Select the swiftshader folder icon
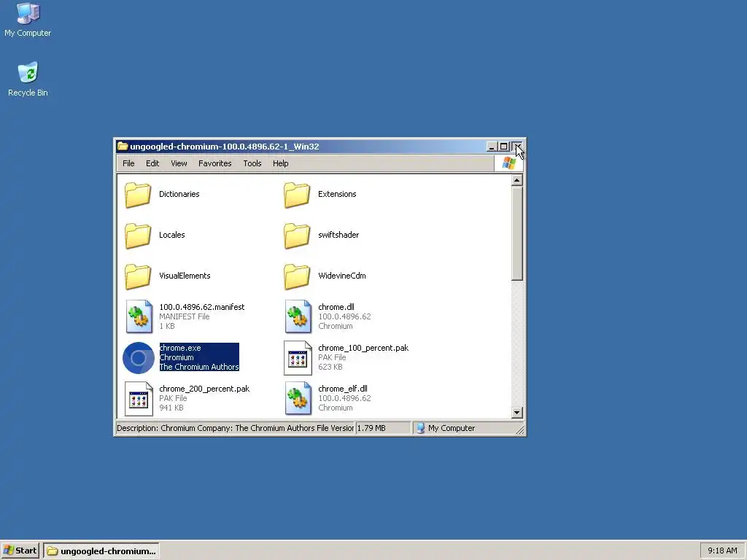 (x=298, y=236)
